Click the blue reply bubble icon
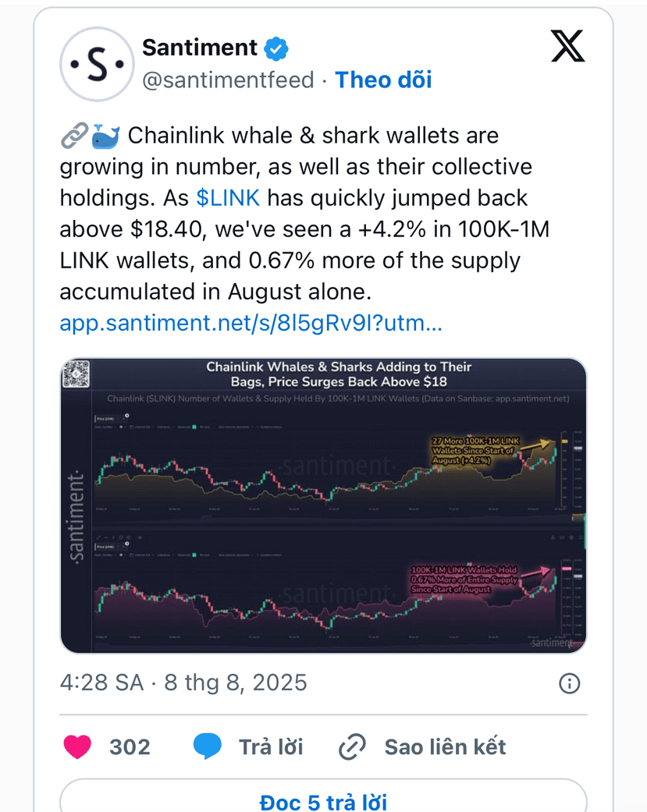Screen dimensions: 647x812 [x=207, y=746]
